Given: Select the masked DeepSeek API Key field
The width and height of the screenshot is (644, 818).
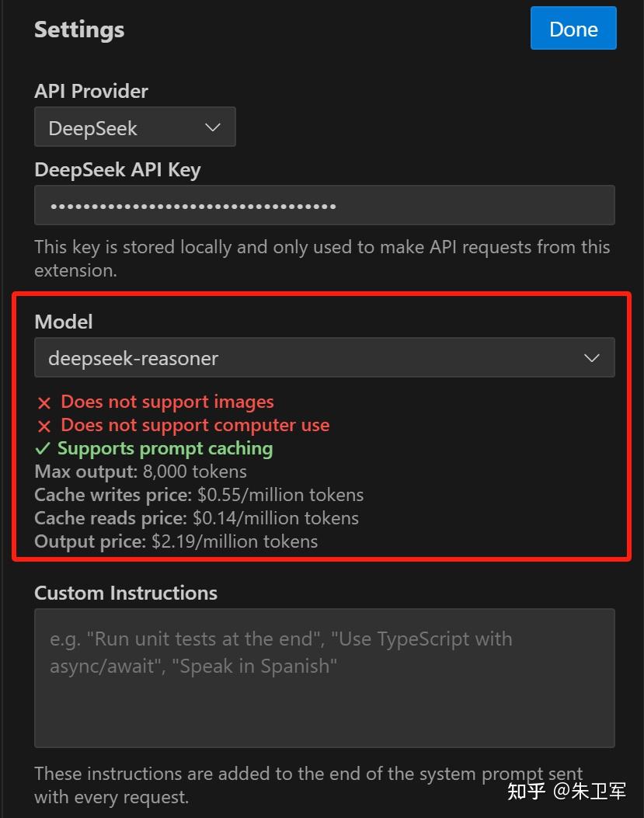Looking at the screenshot, I should pos(325,205).
